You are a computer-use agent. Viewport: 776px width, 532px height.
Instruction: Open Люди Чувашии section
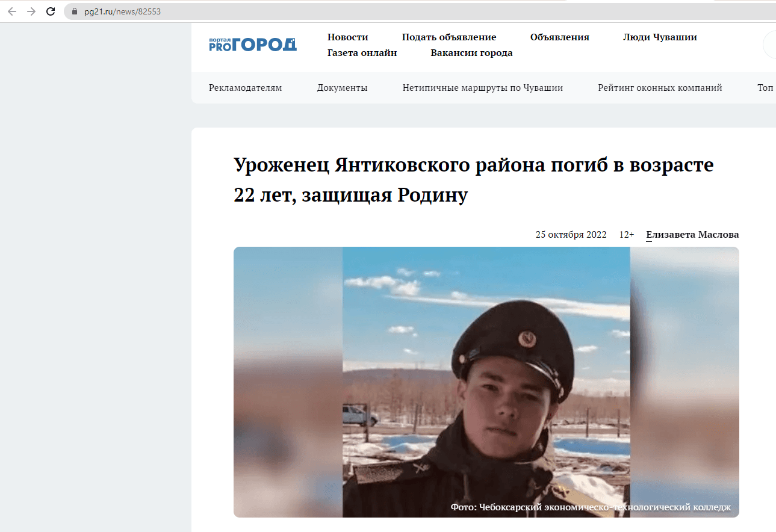pyautogui.click(x=660, y=37)
